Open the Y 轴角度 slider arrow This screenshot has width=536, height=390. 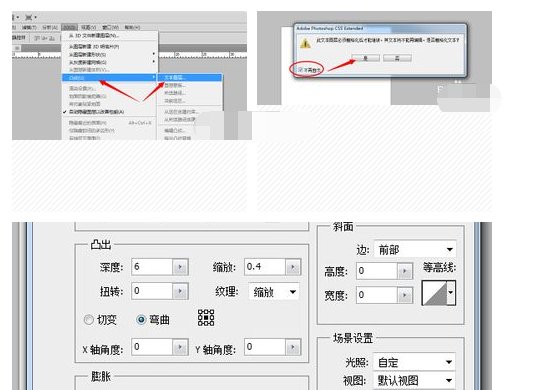(293, 347)
